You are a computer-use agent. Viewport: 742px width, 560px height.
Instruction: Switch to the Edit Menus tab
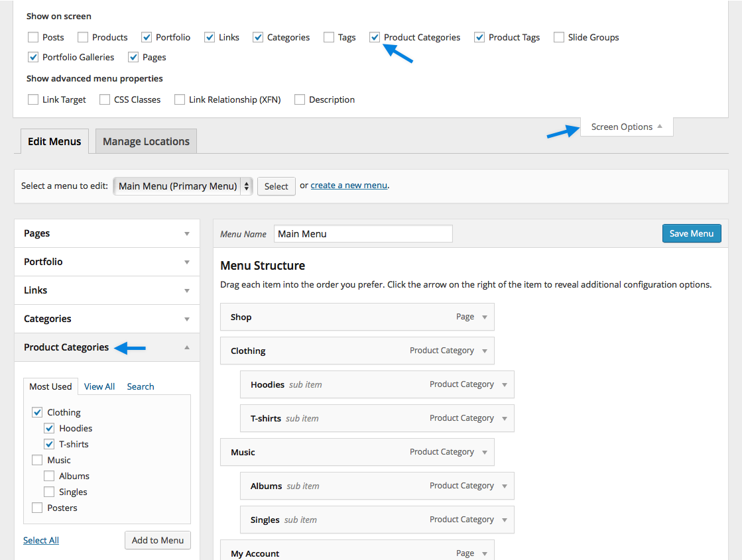[54, 141]
